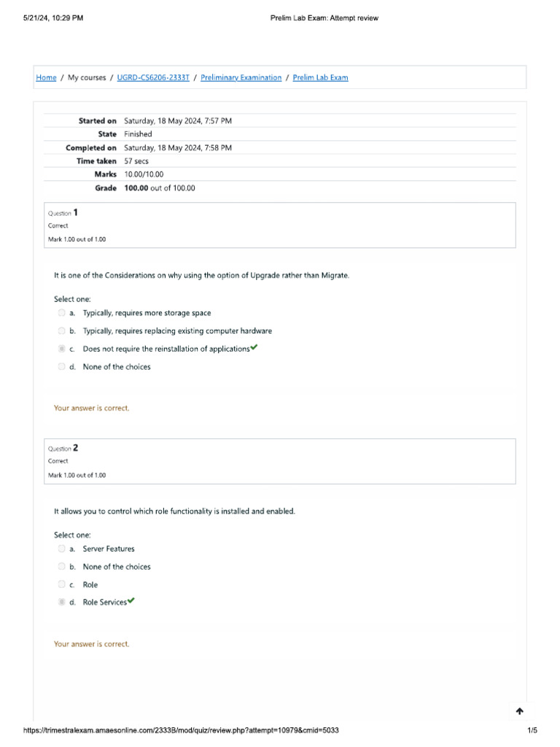Click the green checkmark beside reinstallation answer
This screenshot has height=747, width=560.
coord(254,348)
